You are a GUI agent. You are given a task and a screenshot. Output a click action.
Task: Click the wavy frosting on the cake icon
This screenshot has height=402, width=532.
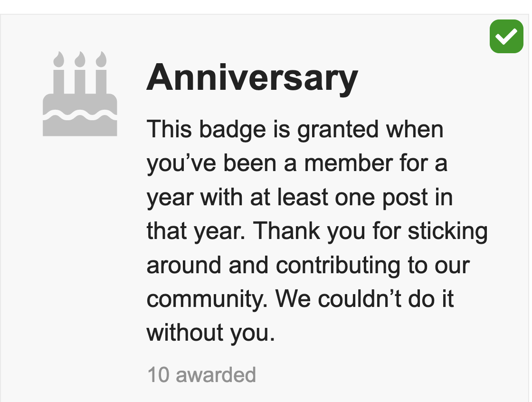tap(80, 114)
